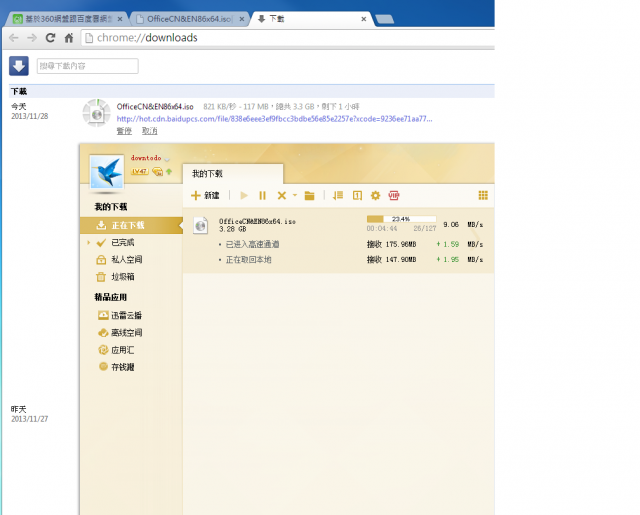Click the blue download arrow icon in Chrome
The width and height of the screenshot is (640, 515).
[19, 66]
